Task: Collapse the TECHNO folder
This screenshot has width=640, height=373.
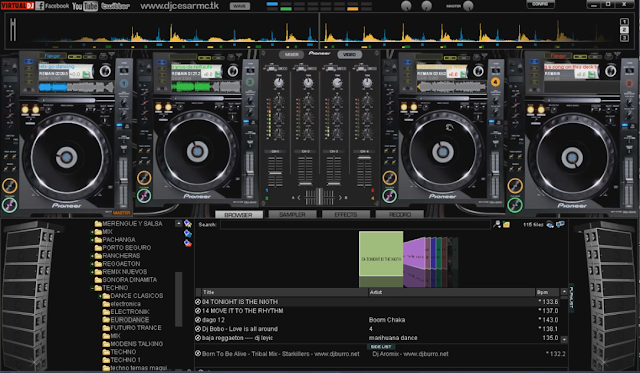Action: point(93,288)
